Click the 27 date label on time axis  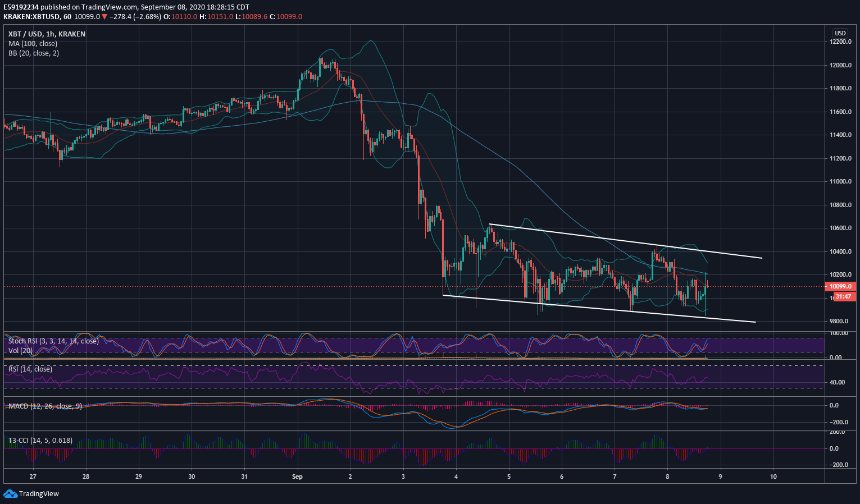pyautogui.click(x=33, y=477)
